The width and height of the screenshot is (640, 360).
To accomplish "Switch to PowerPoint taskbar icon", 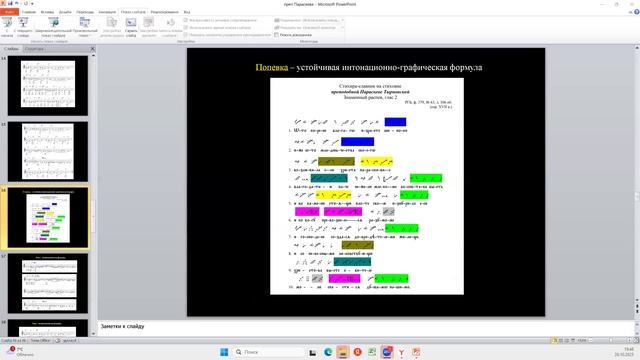I will [416, 352].
